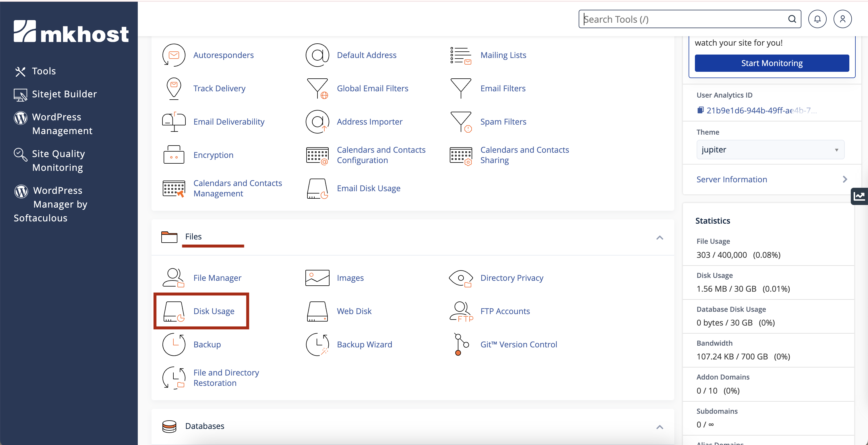Click the notifications bell icon
Image resolution: width=868 pixels, height=445 pixels.
click(817, 19)
